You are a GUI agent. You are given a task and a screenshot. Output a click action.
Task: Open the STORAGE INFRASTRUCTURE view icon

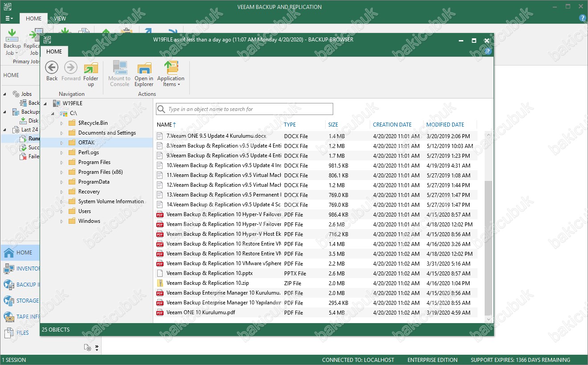point(8,301)
